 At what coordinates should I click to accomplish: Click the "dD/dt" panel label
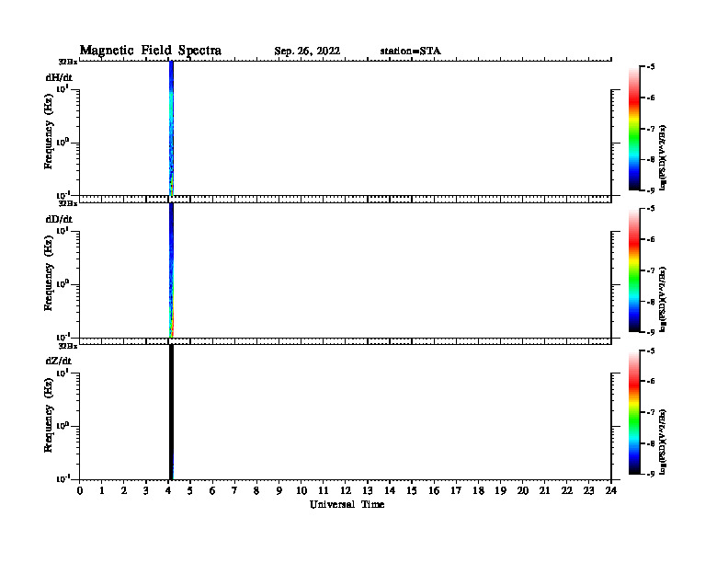click(x=59, y=219)
